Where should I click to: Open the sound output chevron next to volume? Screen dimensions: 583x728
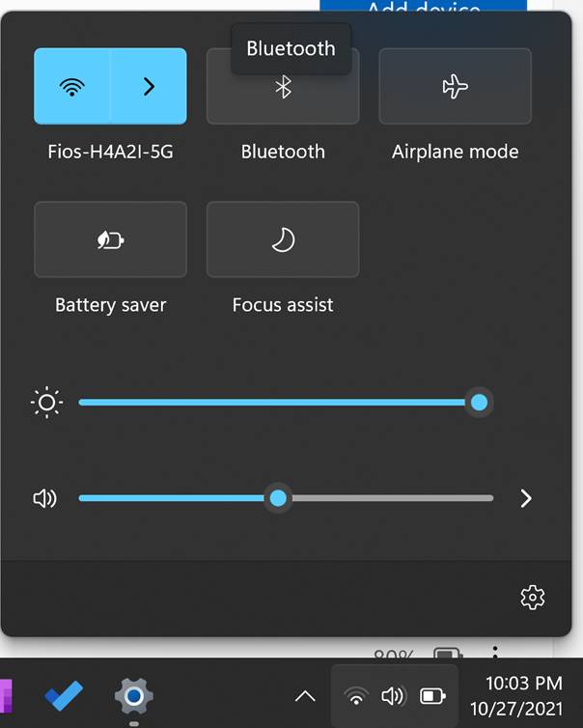point(526,498)
